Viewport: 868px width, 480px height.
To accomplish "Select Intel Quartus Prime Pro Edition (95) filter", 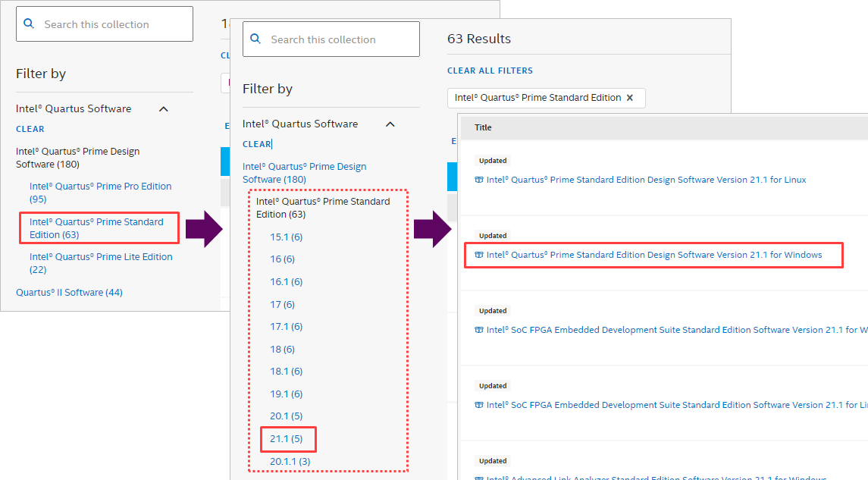I will tap(100, 193).
